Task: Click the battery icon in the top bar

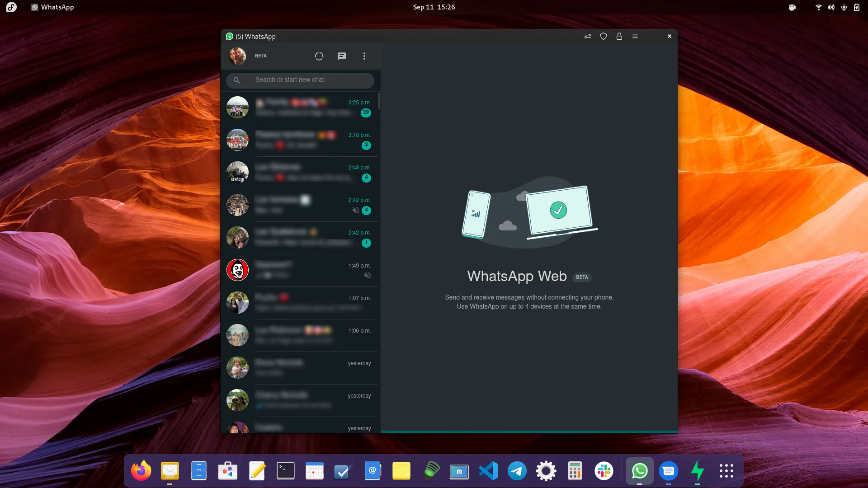Action: (857, 7)
